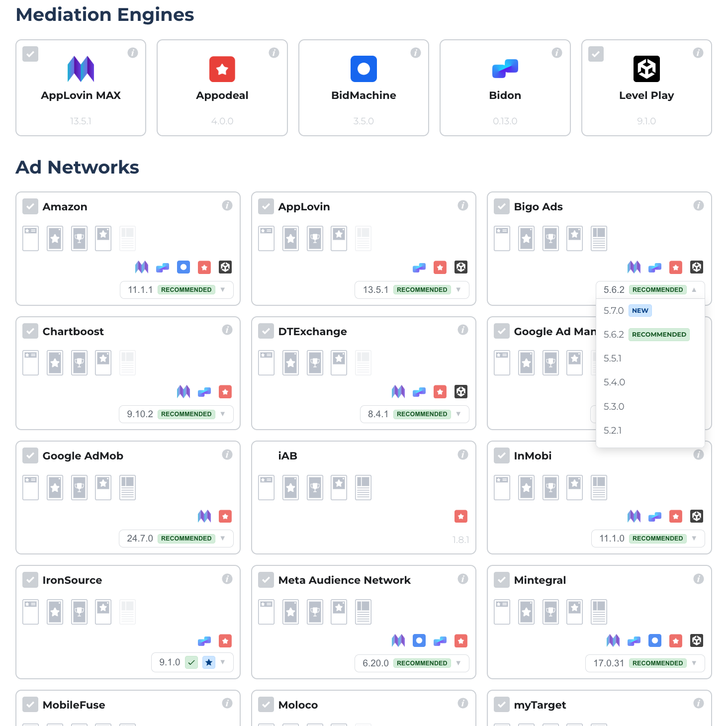Click the Appodeal mediation engine card
This screenshot has width=728, height=726.
pos(222,88)
